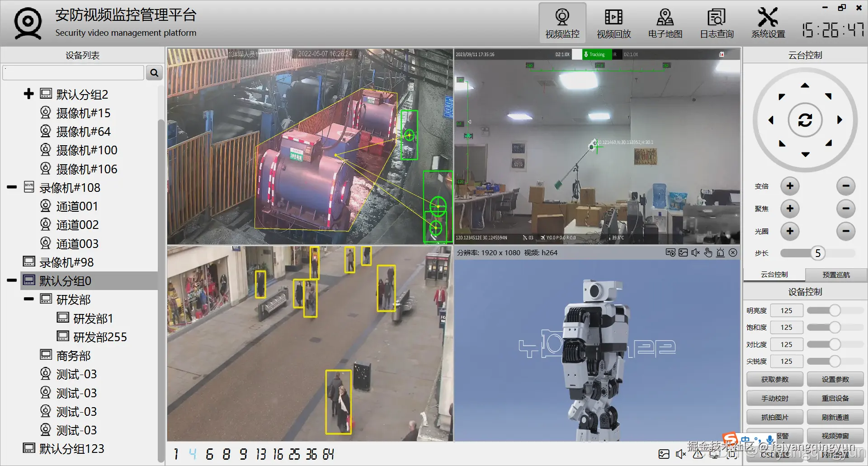This screenshot has width=868, height=466.
Task: Toggle mute speaker in the bottom bar
Action: (681, 454)
